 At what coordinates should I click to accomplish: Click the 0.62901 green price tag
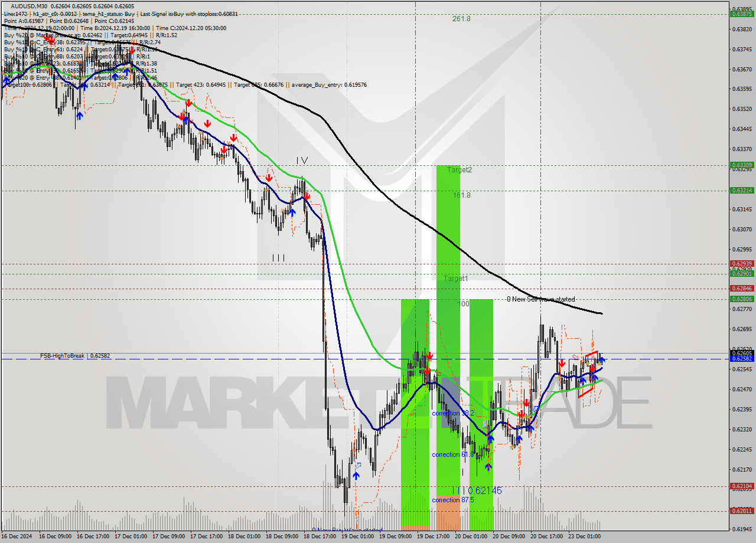point(742,274)
